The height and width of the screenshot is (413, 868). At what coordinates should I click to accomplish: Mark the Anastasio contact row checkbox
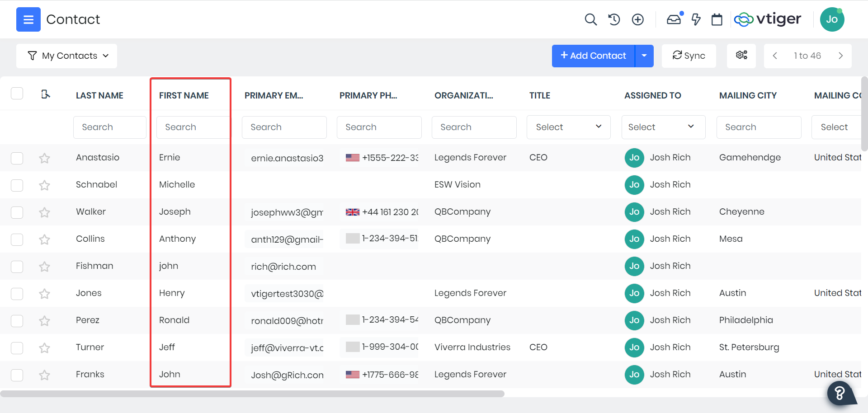17,158
